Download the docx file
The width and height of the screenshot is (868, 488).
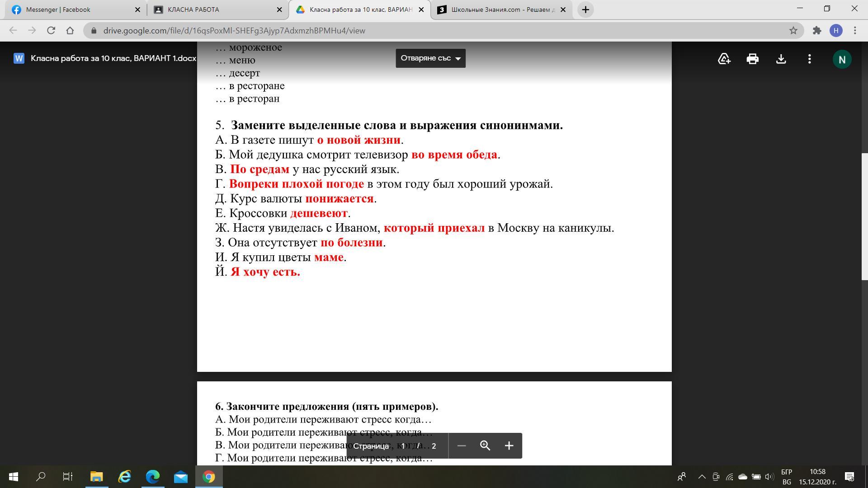click(x=781, y=59)
